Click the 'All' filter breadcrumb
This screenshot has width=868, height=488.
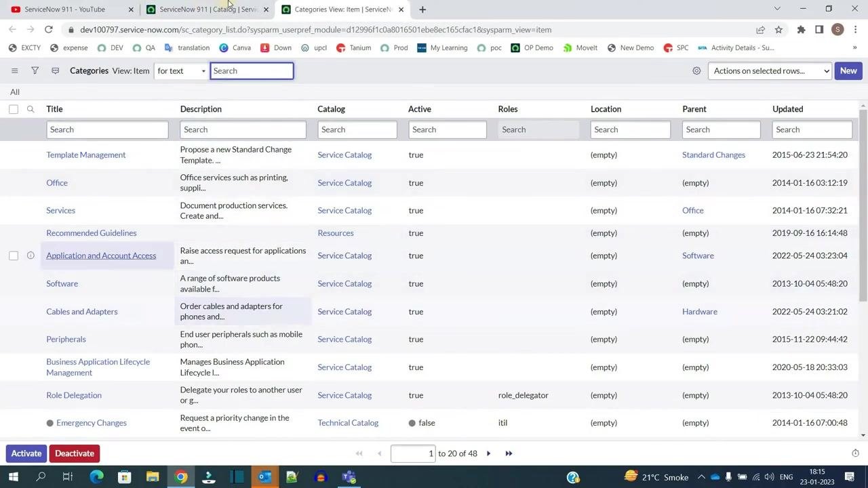click(x=15, y=92)
